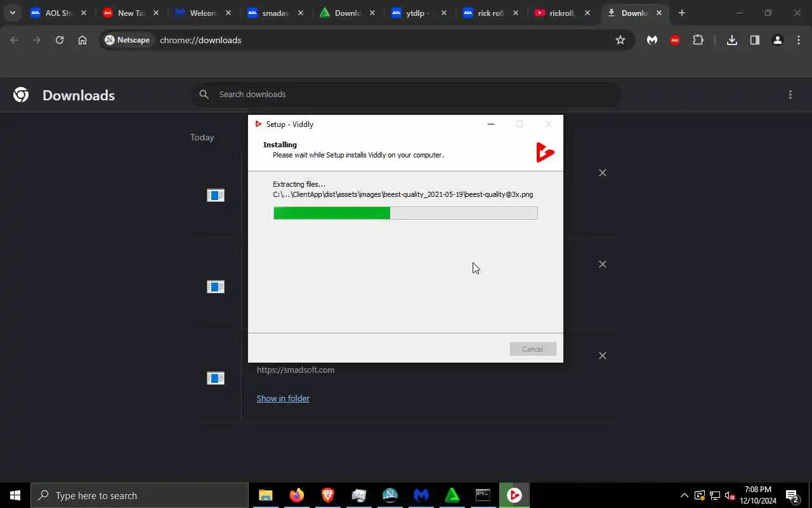
Task: Show hidden system tray icons
Action: tap(684, 495)
